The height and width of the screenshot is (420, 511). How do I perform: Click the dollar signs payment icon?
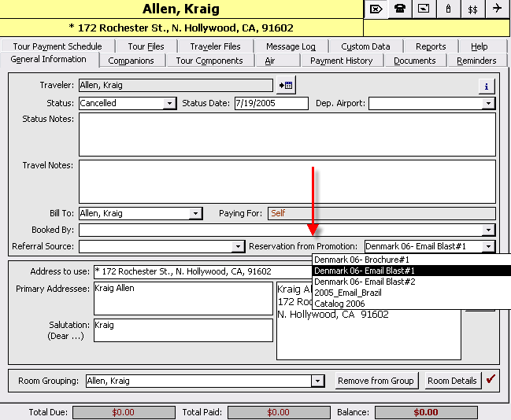coord(472,9)
